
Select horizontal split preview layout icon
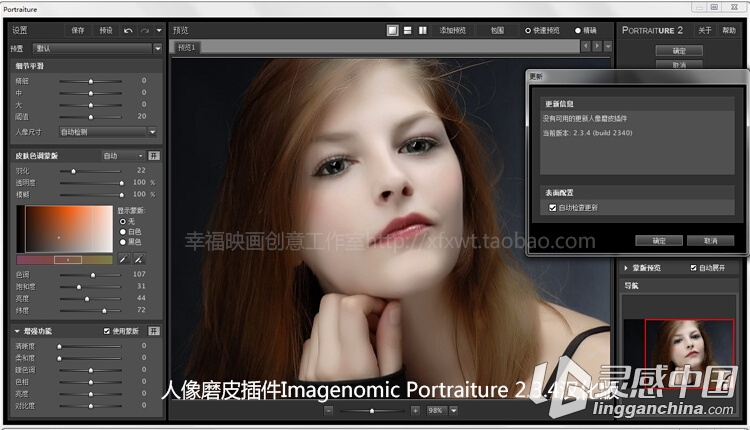408,31
